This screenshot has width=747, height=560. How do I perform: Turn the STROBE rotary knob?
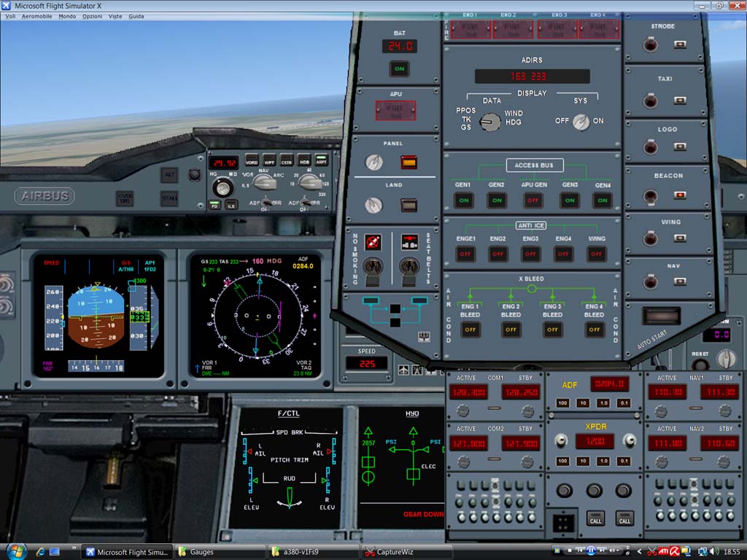coord(650,44)
